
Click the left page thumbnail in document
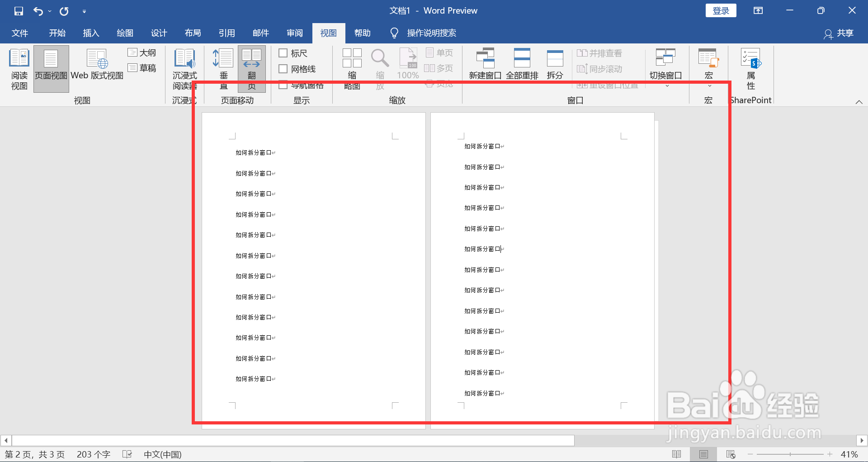[313, 271]
